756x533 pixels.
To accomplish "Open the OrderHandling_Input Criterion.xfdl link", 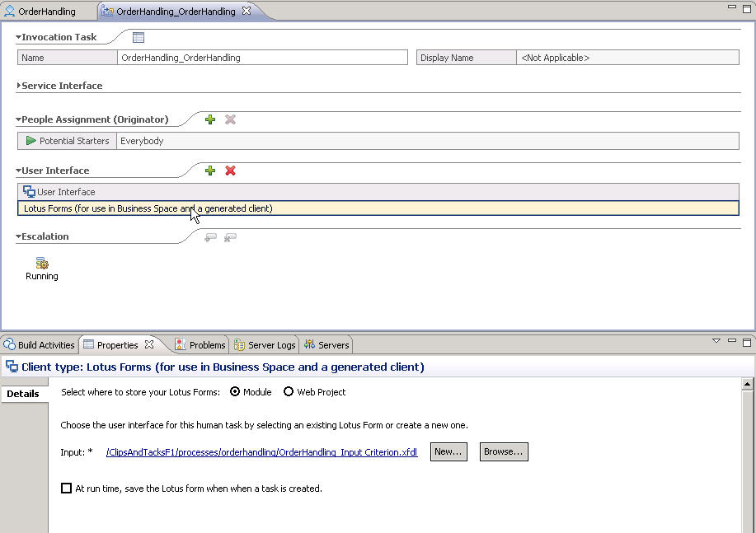I will pyautogui.click(x=261, y=452).
